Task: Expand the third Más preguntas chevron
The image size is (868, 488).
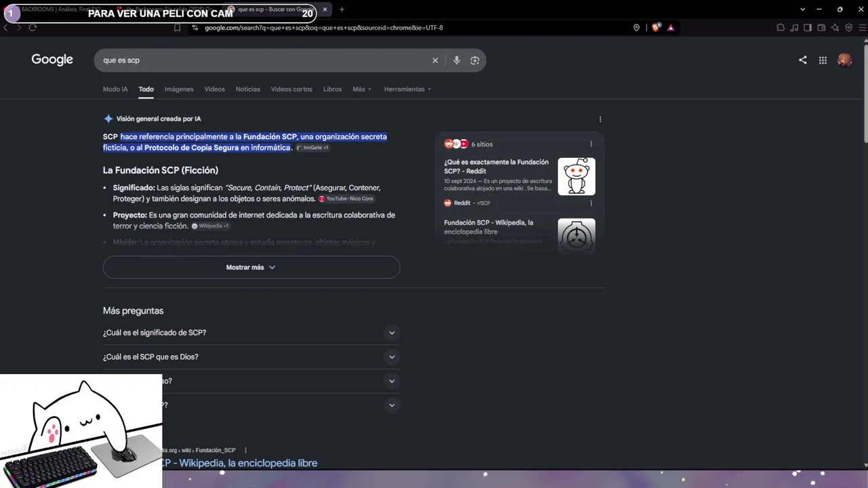Action: tap(391, 381)
